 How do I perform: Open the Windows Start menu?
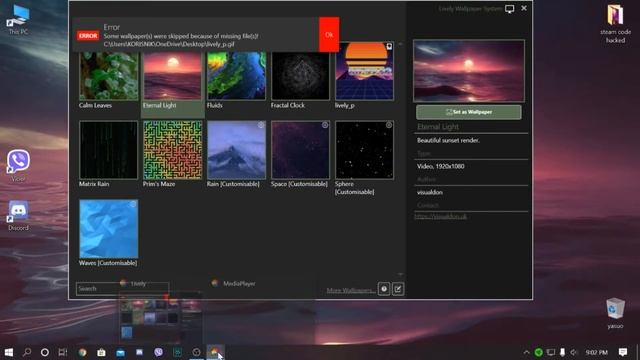(8, 352)
